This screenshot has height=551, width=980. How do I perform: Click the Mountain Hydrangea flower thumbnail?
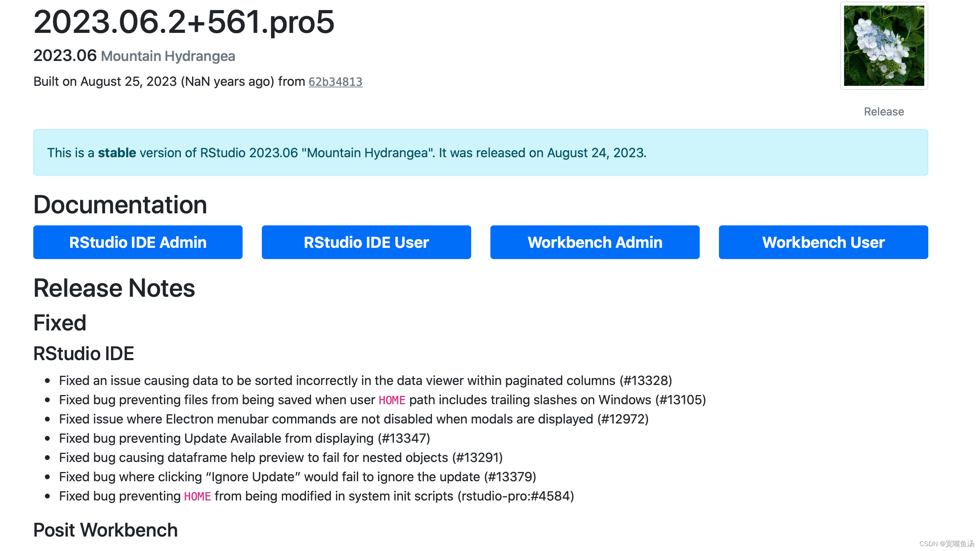(884, 46)
